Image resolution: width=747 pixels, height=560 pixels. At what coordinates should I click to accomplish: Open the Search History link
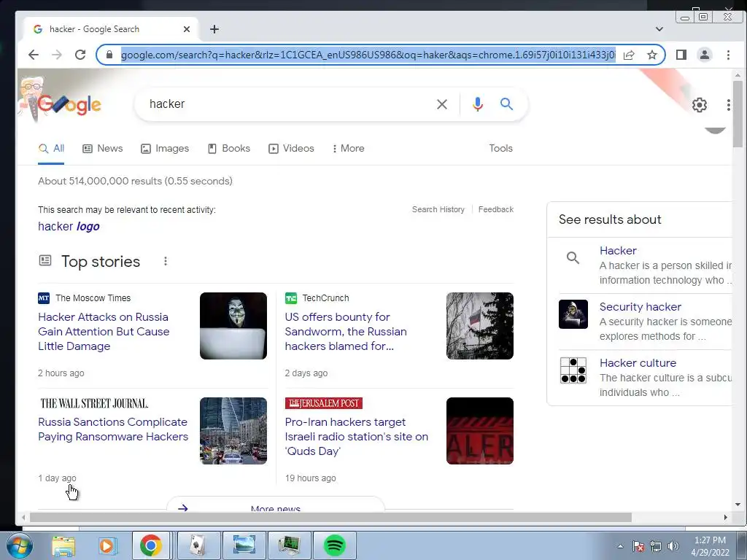click(438, 209)
